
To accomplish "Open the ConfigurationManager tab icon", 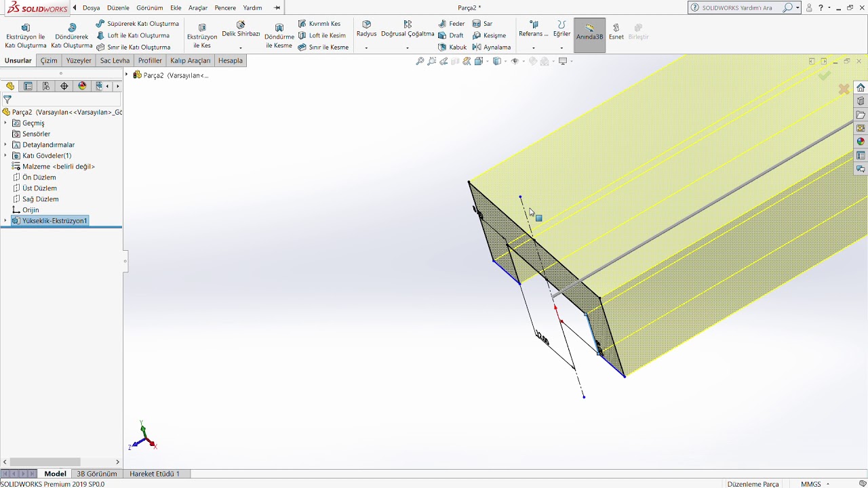I will click(x=46, y=86).
